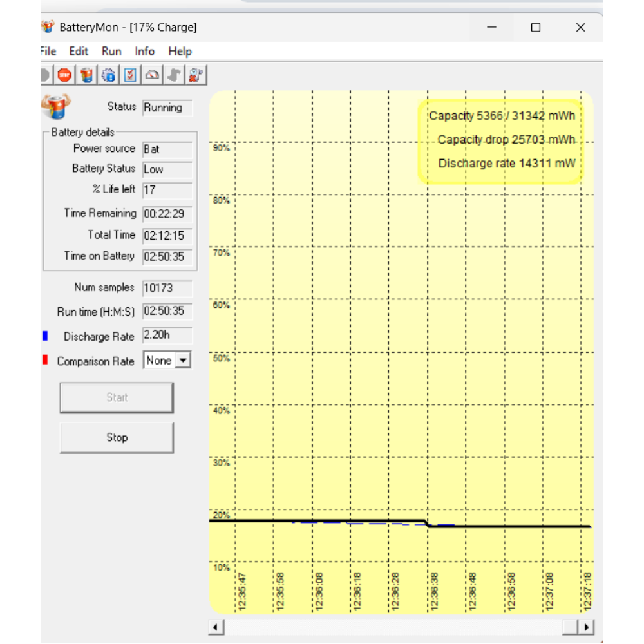The height and width of the screenshot is (644, 644).
Task: Click the Comparison Rate label
Action: coord(96,361)
